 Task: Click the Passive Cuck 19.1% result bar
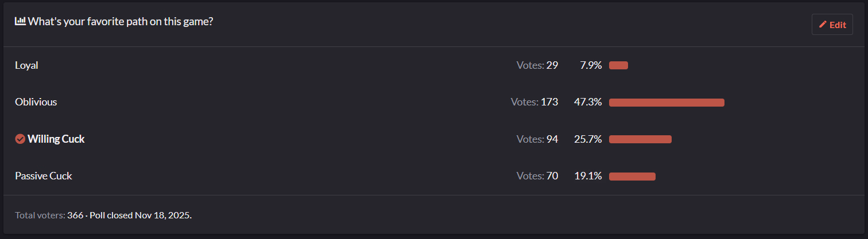click(632, 177)
